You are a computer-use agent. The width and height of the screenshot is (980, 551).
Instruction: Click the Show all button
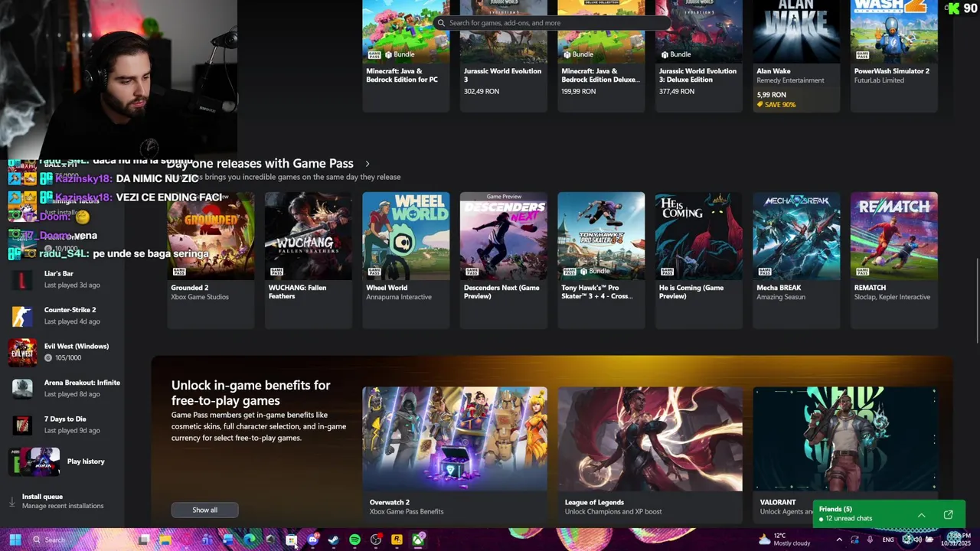(204, 510)
